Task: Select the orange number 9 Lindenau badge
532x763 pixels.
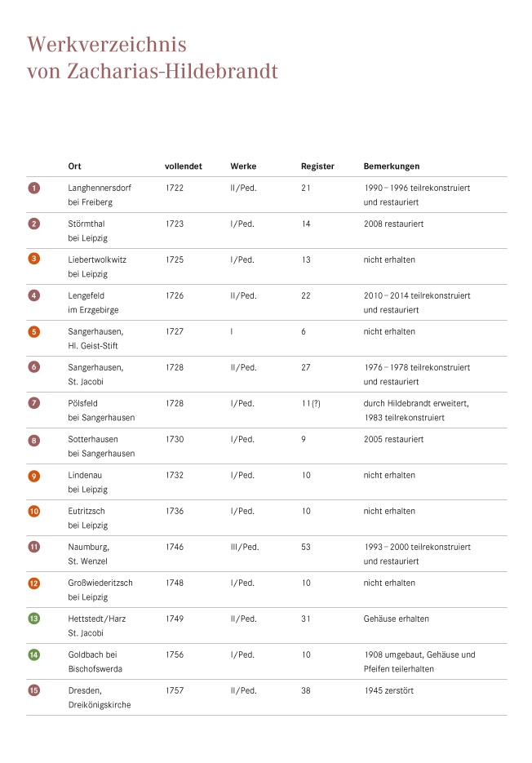Action: [x=34, y=476]
